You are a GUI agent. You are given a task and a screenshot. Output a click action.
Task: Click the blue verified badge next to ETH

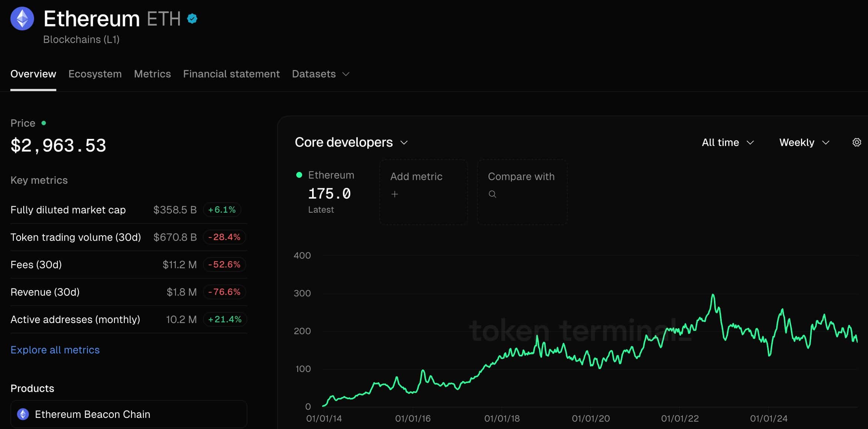pos(192,19)
